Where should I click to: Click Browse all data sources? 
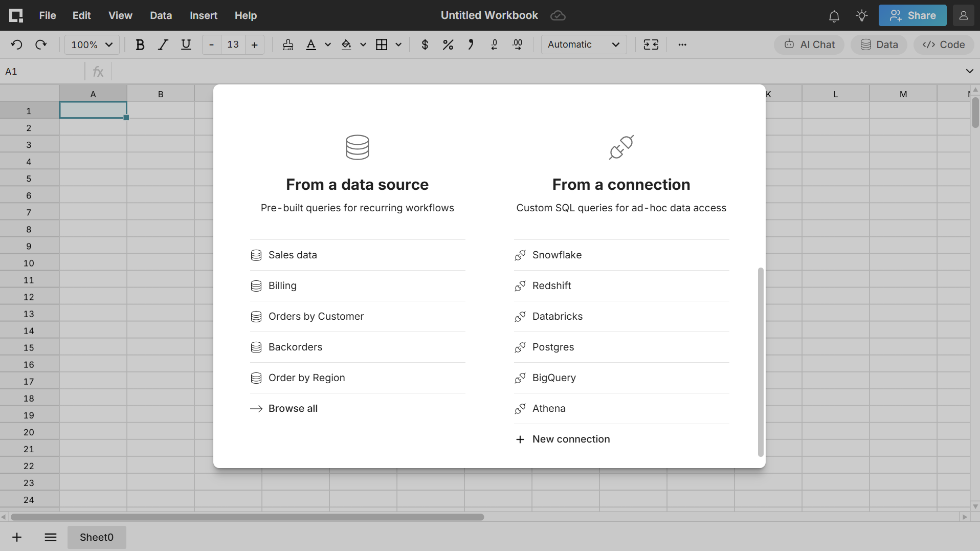[358, 408]
